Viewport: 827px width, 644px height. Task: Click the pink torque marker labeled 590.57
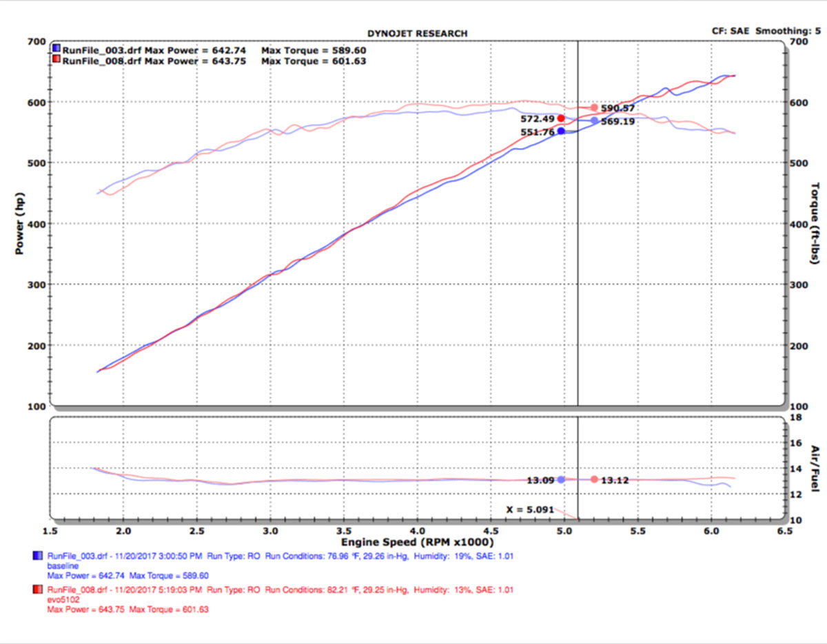pos(594,107)
